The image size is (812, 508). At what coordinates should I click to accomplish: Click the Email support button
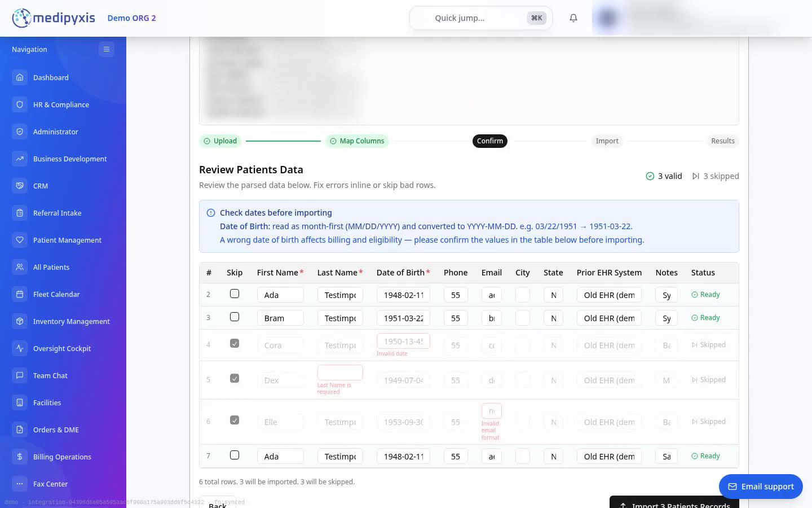[761, 487]
